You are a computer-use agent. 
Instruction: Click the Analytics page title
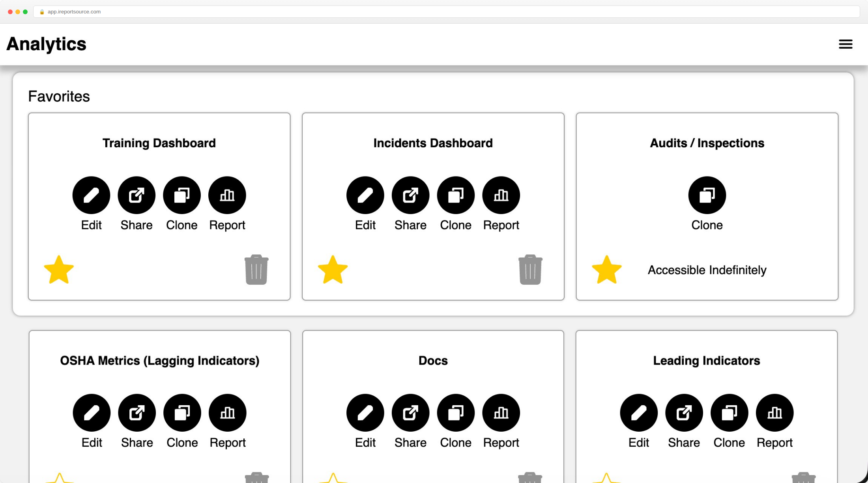(46, 44)
